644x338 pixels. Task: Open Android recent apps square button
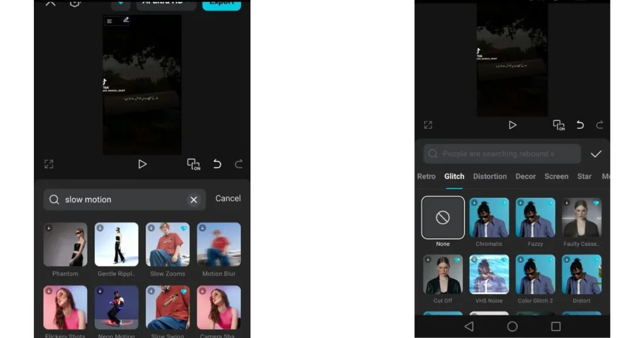pyautogui.click(x=555, y=327)
